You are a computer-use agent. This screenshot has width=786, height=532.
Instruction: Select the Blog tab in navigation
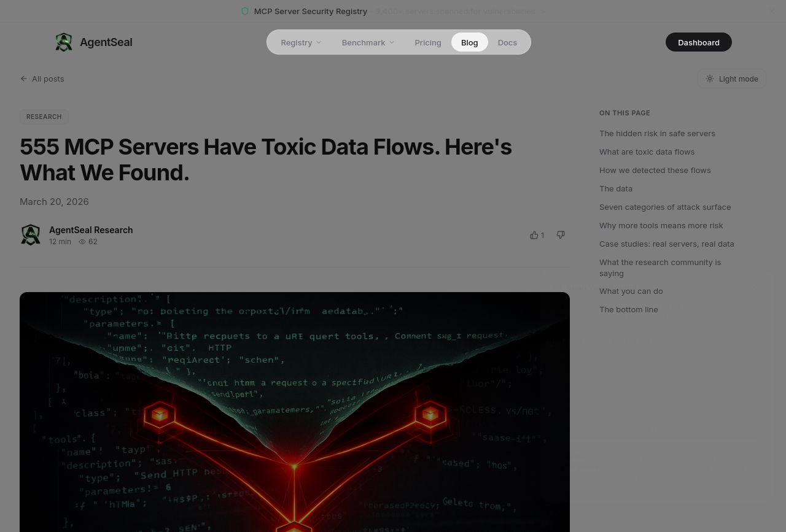click(469, 42)
